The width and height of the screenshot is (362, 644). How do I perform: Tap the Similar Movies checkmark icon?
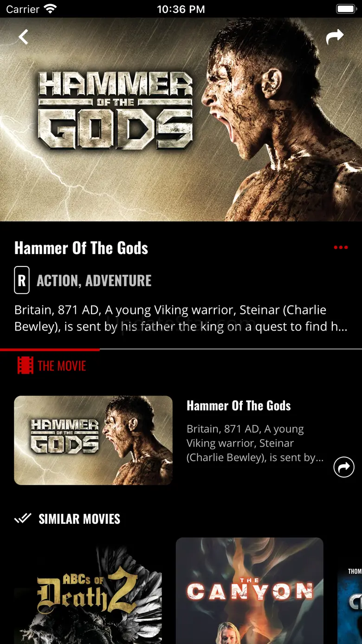coord(23,518)
